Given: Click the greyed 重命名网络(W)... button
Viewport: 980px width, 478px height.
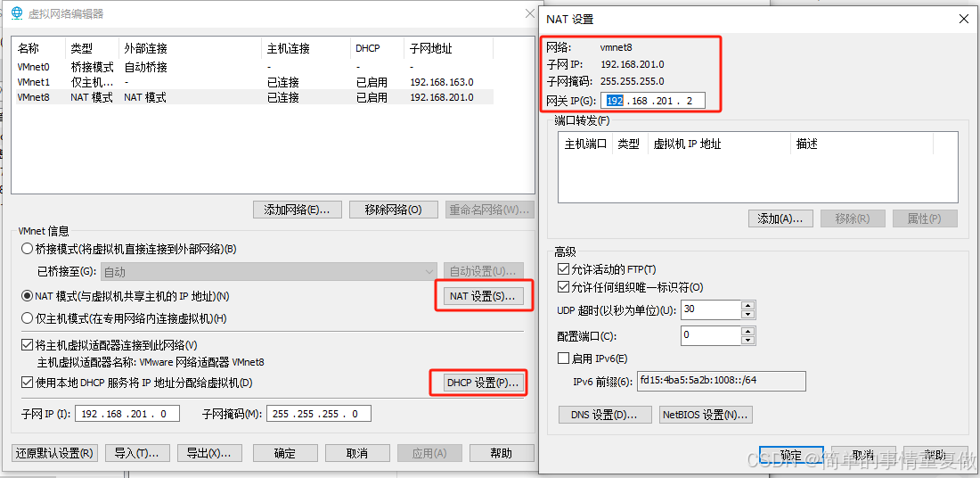Looking at the screenshot, I should (x=491, y=210).
